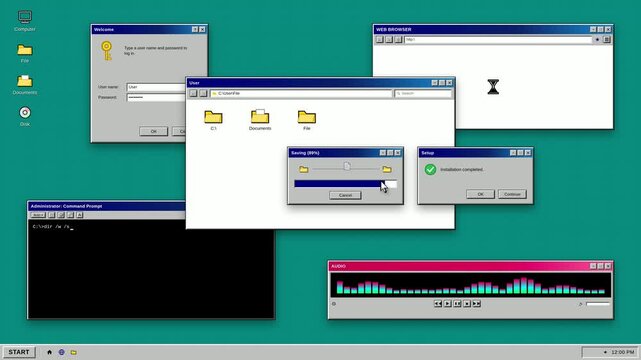Click the home icon on the taskbar
Image resolution: width=641 pixels, height=360 pixels.
(49, 352)
